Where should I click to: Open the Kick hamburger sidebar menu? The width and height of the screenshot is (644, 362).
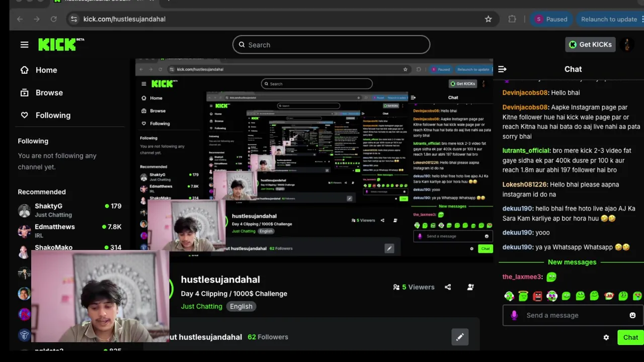24,45
